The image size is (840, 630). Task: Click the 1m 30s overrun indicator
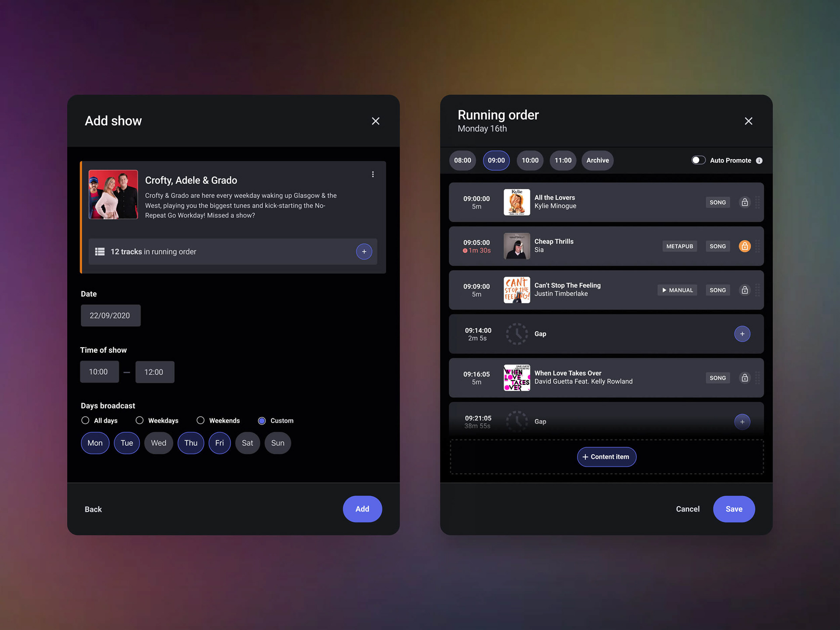tap(477, 251)
